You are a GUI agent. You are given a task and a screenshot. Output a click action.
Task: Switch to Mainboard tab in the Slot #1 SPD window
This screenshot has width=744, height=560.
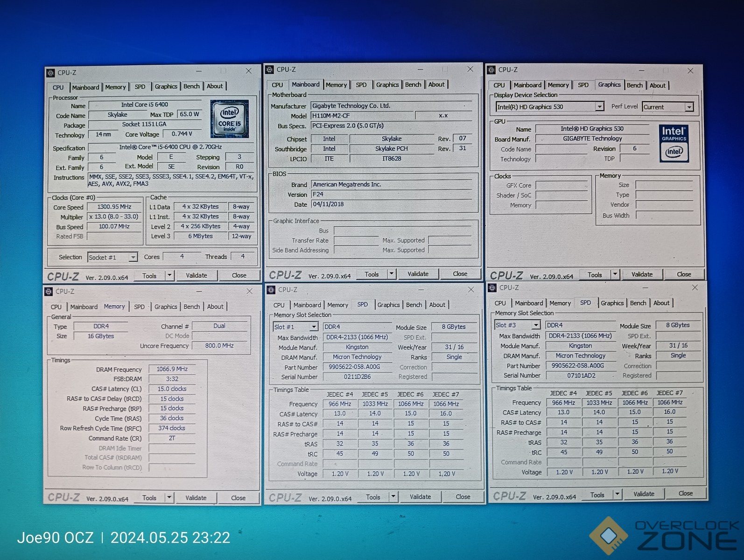(307, 305)
